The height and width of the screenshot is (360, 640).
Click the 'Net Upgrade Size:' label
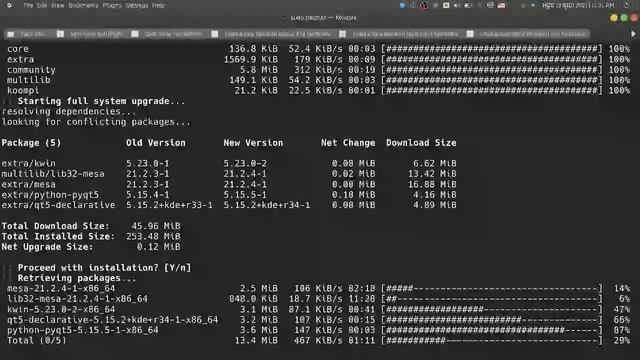[x=47, y=247]
